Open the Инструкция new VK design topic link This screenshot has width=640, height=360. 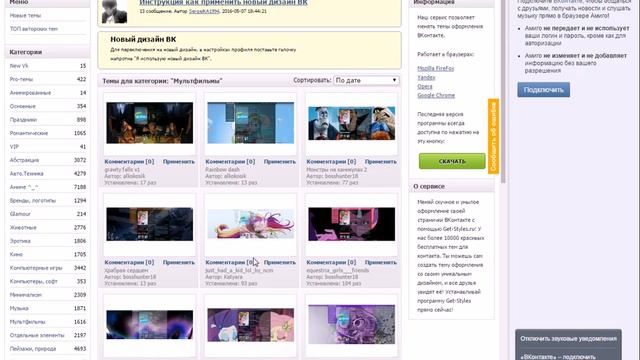(x=224, y=2)
